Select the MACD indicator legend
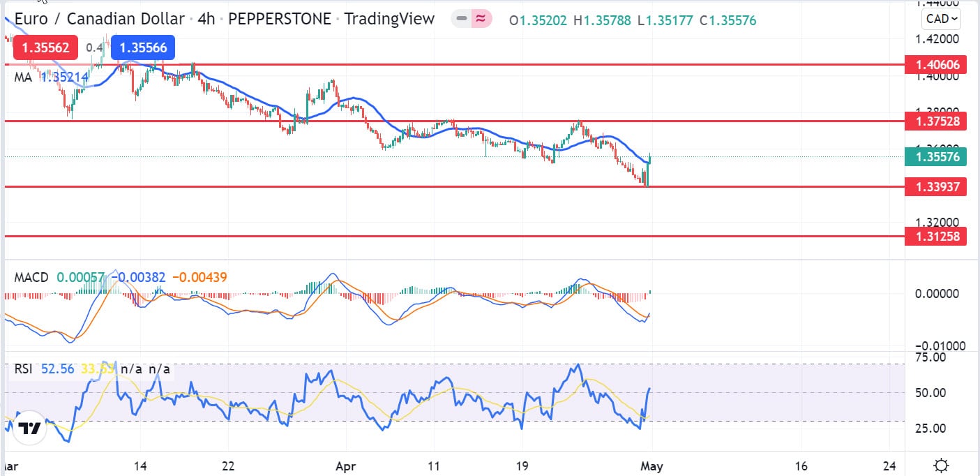This screenshot has width=980, height=476. pos(31,277)
